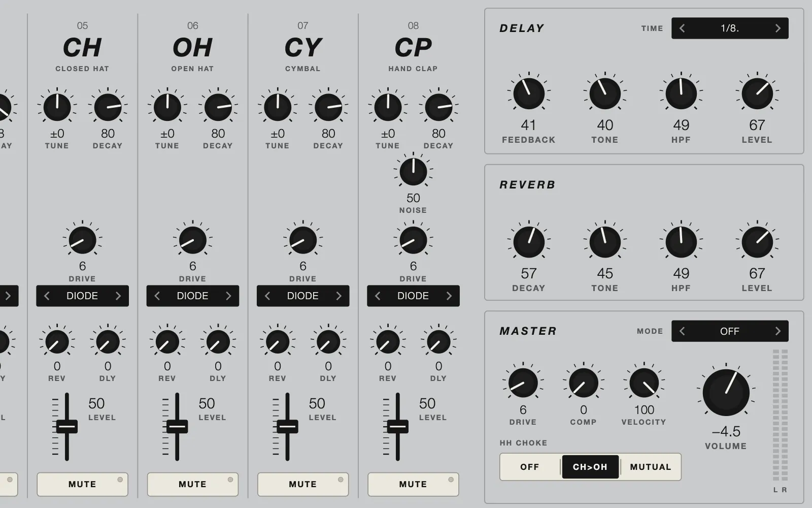Mute the Hand Clap channel
Viewport: 812px width, 508px height.
[413, 484]
